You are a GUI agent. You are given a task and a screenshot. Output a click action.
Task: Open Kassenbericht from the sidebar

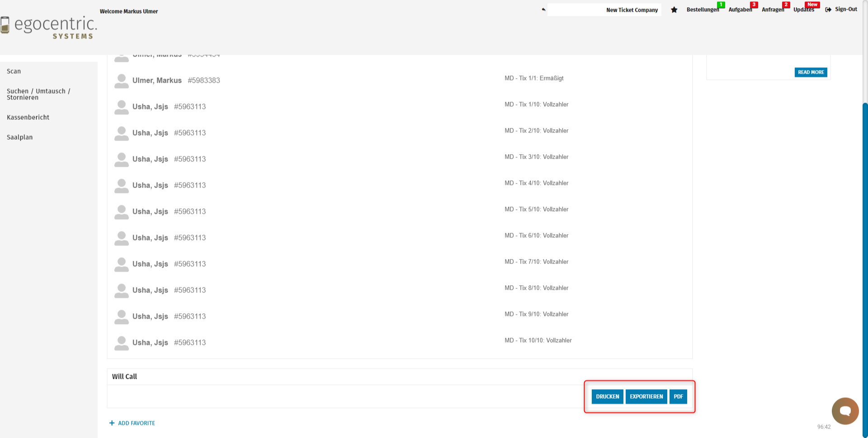click(28, 118)
